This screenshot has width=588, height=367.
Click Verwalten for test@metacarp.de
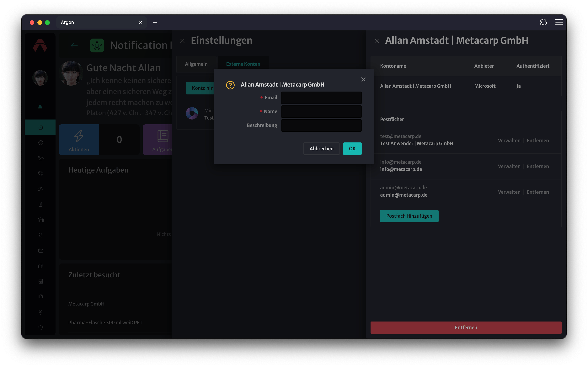pyautogui.click(x=509, y=141)
